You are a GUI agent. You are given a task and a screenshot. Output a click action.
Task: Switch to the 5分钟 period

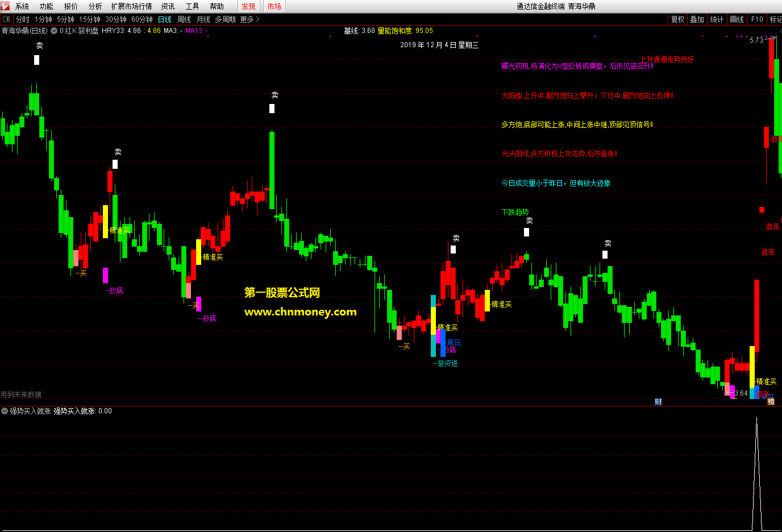[65, 19]
